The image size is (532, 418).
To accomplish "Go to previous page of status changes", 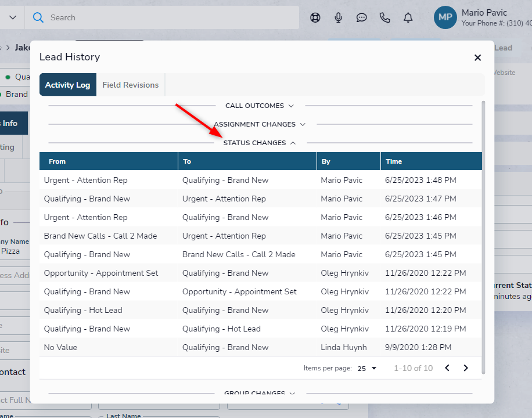I will (447, 368).
